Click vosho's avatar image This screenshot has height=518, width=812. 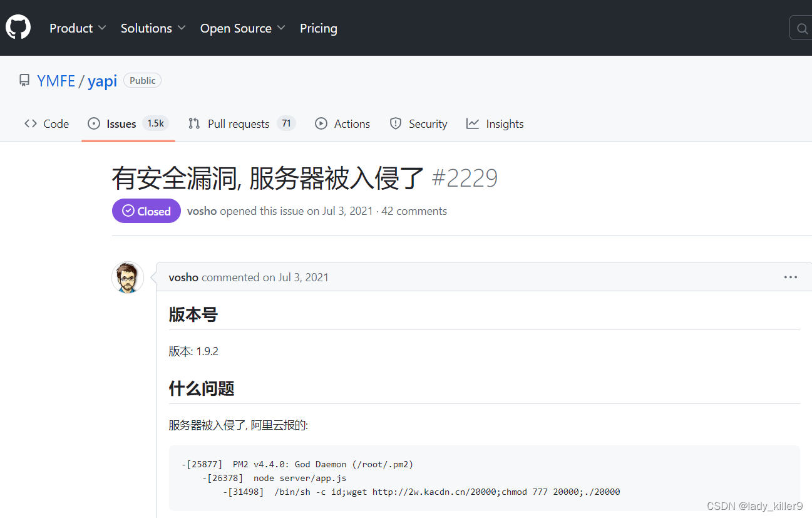[x=128, y=277]
